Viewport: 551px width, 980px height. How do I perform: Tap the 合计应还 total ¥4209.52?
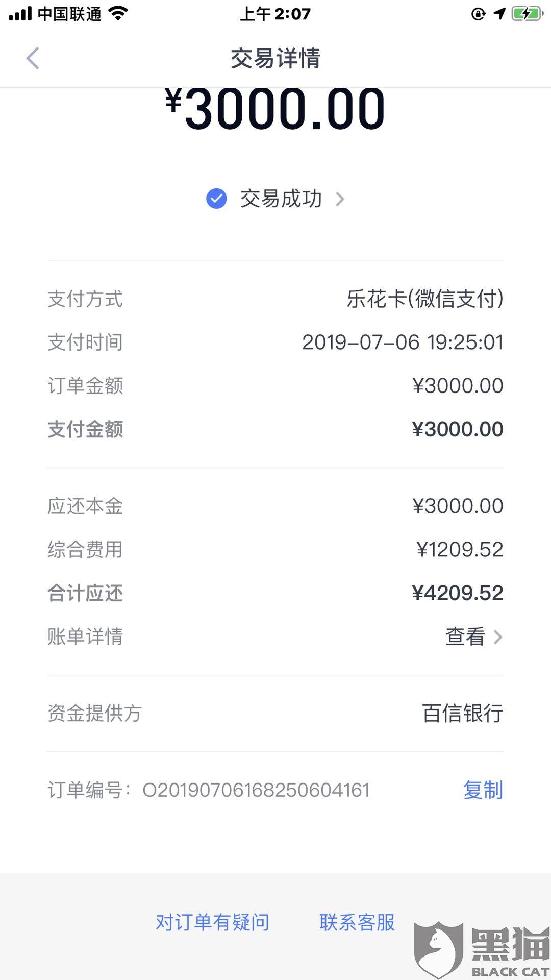(x=457, y=593)
